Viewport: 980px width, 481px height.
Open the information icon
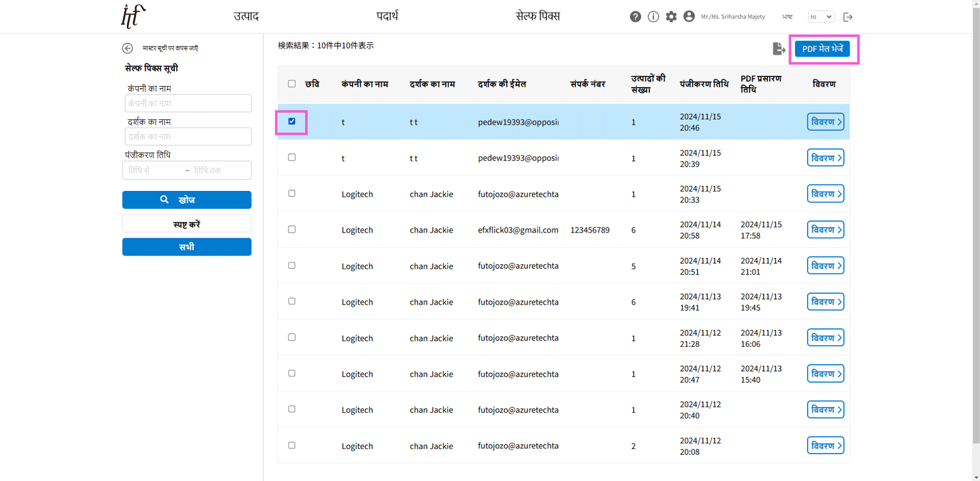point(653,17)
